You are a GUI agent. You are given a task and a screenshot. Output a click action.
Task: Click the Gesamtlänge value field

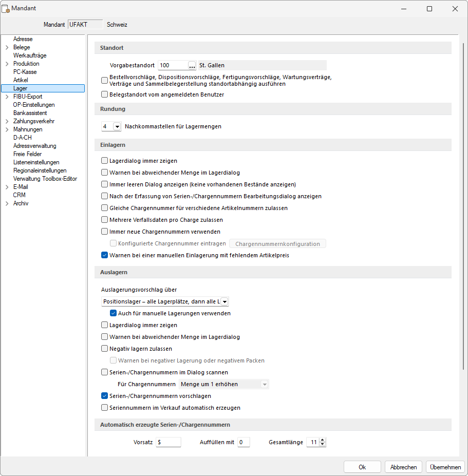313,442
